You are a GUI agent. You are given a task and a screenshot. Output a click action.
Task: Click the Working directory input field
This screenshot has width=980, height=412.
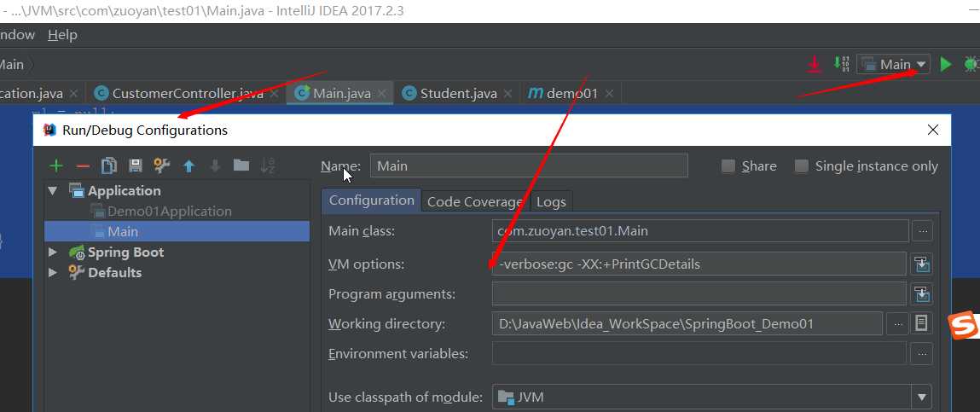coord(687,324)
